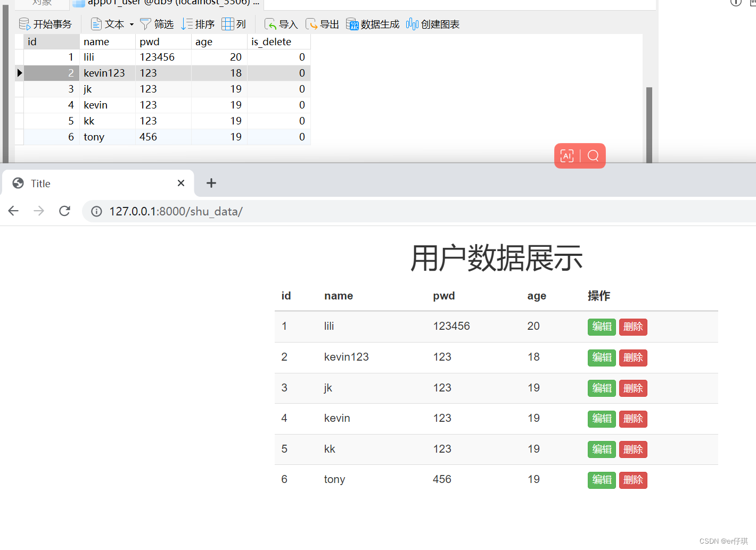The width and height of the screenshot is (756, 550).
Task: Click the 用户数据展示 page heading
Action: 496,259
